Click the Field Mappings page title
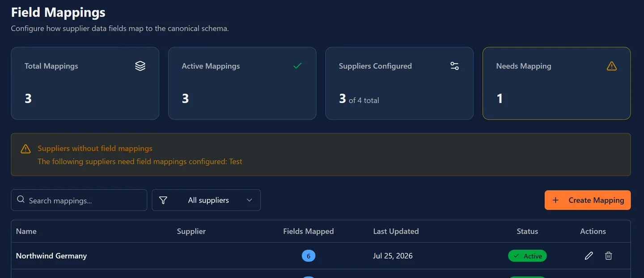This screenshot has width=644, height=278. pyautogui.click(x=58, y=12)
